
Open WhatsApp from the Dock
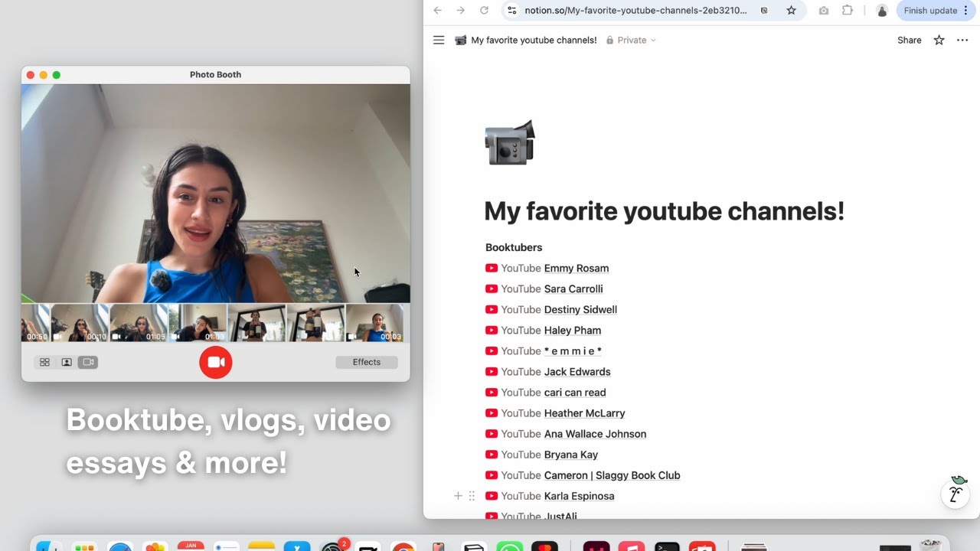pyautogui.click(x=509, y=546)
